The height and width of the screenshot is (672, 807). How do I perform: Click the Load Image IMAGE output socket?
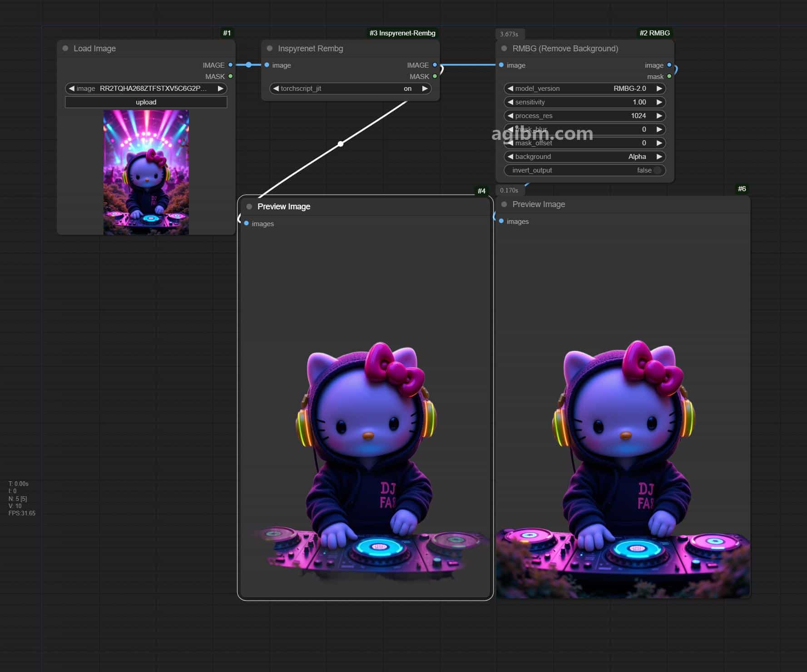[231, 65]
